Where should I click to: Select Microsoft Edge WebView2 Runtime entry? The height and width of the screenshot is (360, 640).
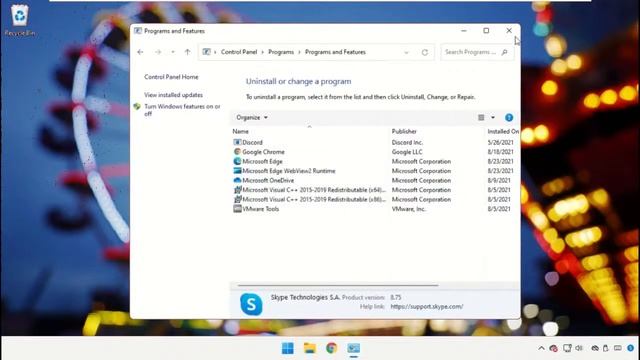tap(289, 171)
